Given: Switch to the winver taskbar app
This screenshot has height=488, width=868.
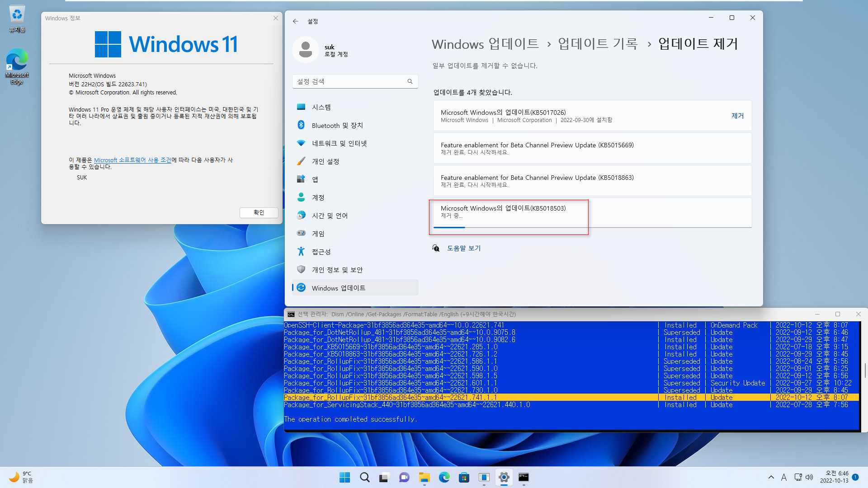Looking at the screenshot, I should 484,477.
